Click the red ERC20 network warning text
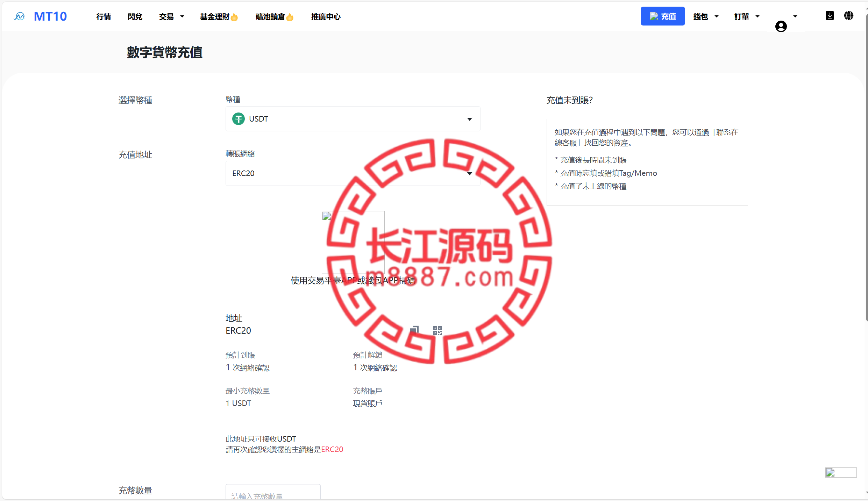Viewport: 868px width, 501px height. click(332, 449)
